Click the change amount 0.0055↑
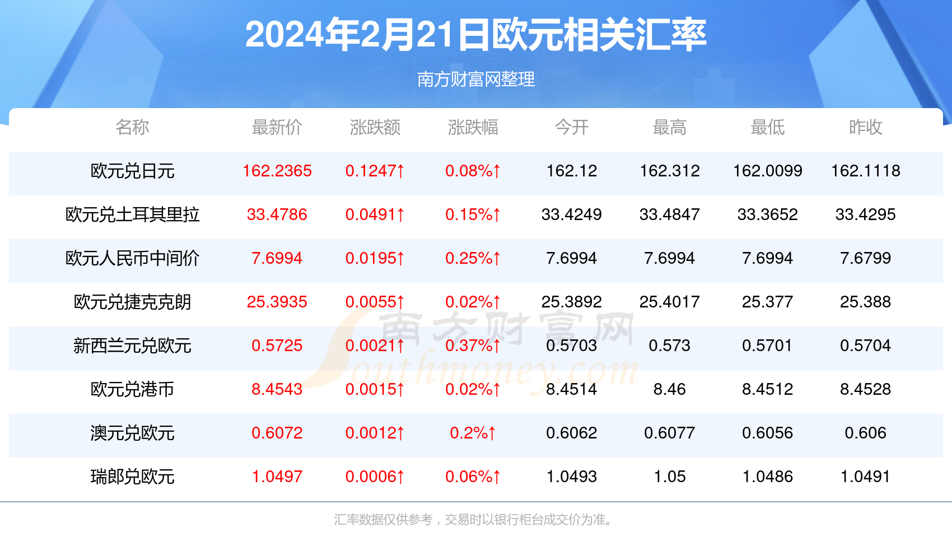The image size is (952, 560). click(x=375, y=302)
